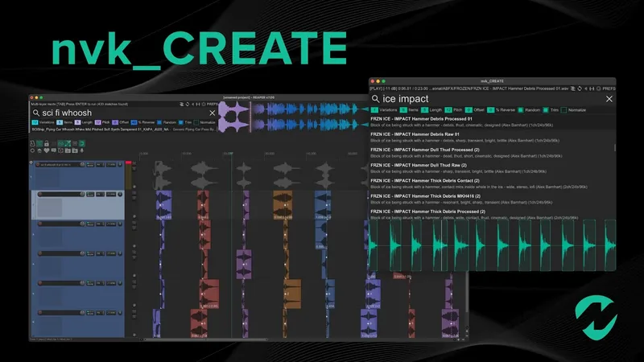Click the results list scrollbar in nvk_CREATE

[615, 147]
